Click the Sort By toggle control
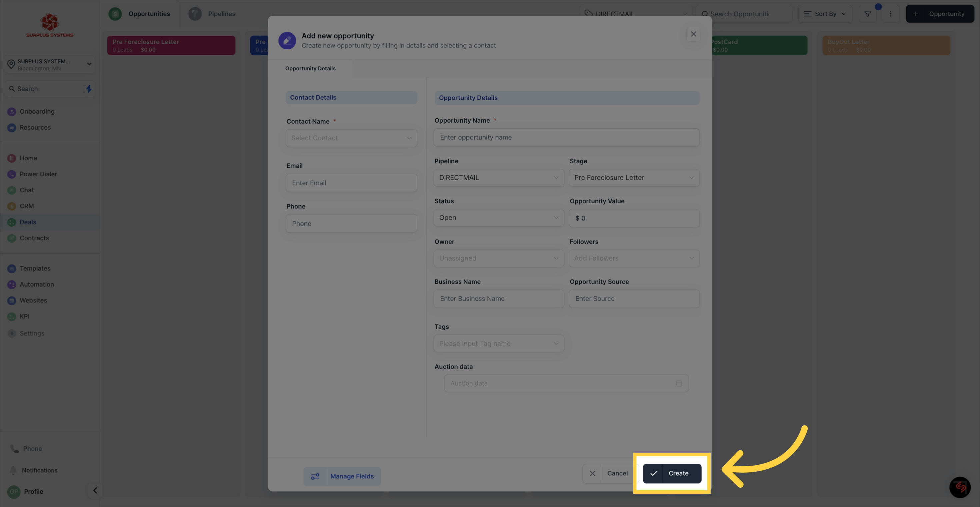Image resolution: width=980 pixels, height=507 pixels. pos(826,14)
